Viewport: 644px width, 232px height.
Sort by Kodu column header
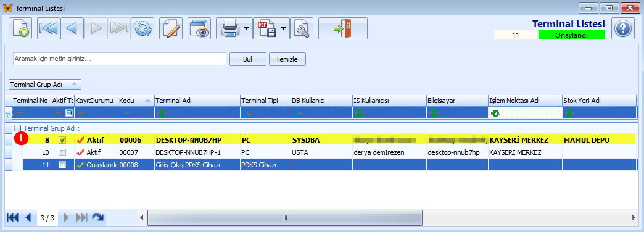pos(136,101)
